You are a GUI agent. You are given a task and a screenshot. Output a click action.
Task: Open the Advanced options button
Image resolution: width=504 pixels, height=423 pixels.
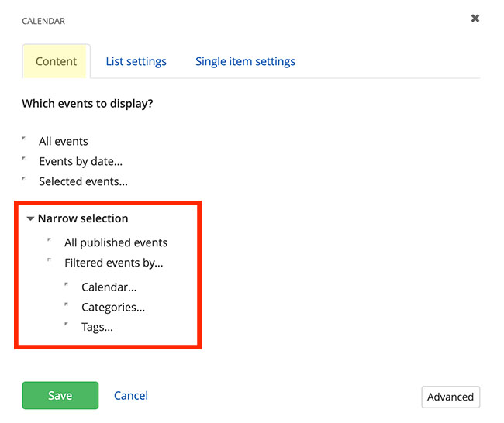point(450,397)
